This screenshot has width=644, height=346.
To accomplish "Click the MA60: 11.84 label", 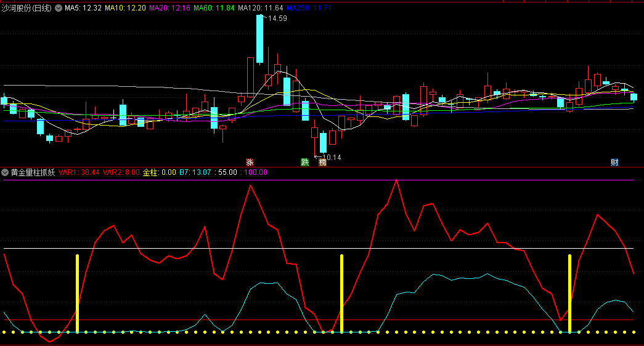I will 214,8.
